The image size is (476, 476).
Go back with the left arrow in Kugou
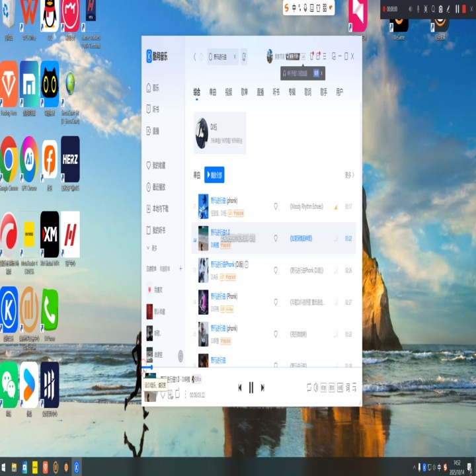(x=194, y=57)
